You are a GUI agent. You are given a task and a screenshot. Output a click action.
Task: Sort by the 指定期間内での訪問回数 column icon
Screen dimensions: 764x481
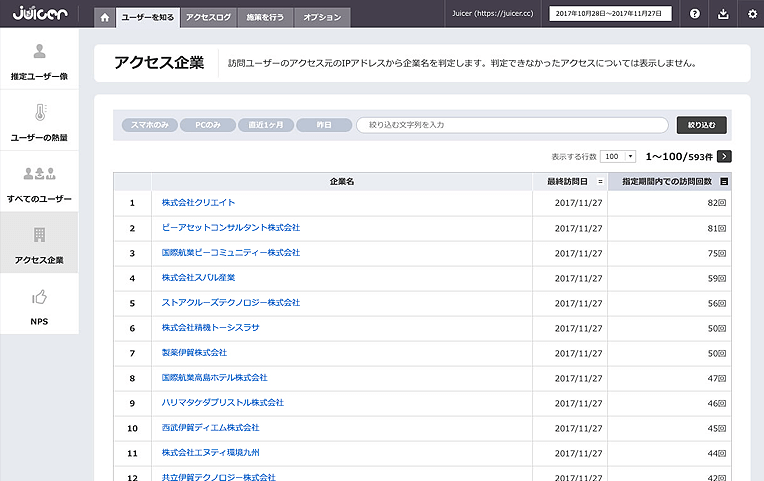(724, 181)
